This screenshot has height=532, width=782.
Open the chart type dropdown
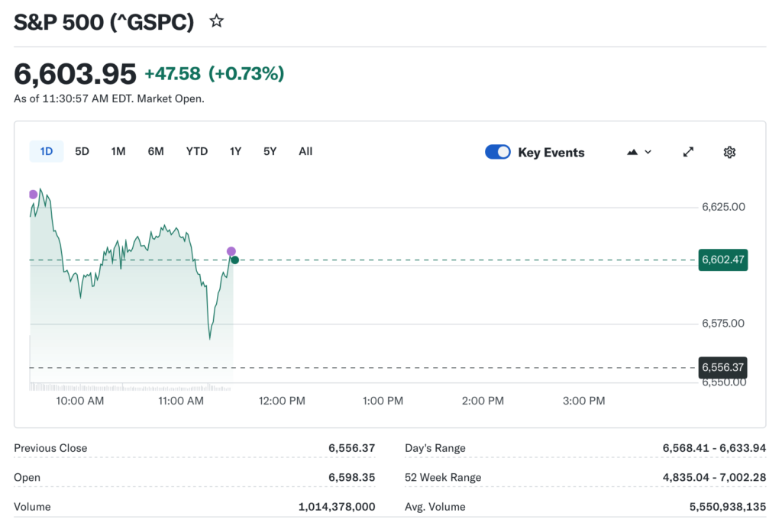coord(639,152)
